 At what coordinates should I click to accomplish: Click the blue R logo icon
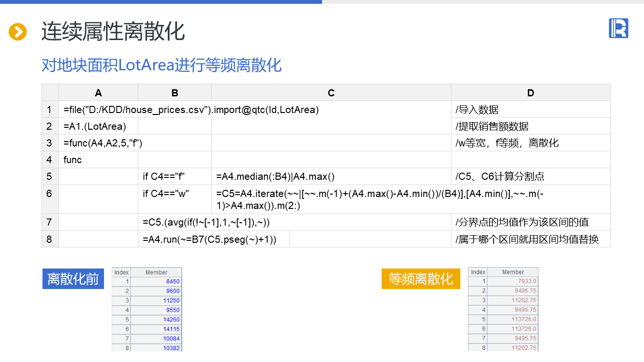618,28
